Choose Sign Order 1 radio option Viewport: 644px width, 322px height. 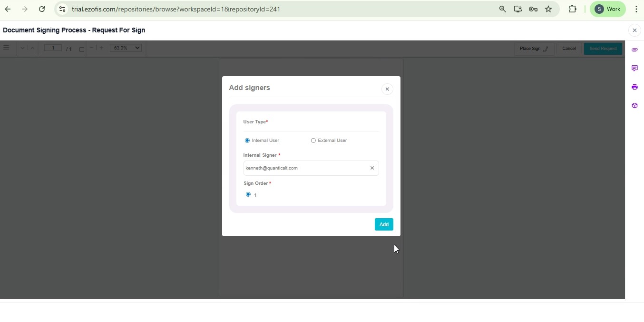[248, 194]
